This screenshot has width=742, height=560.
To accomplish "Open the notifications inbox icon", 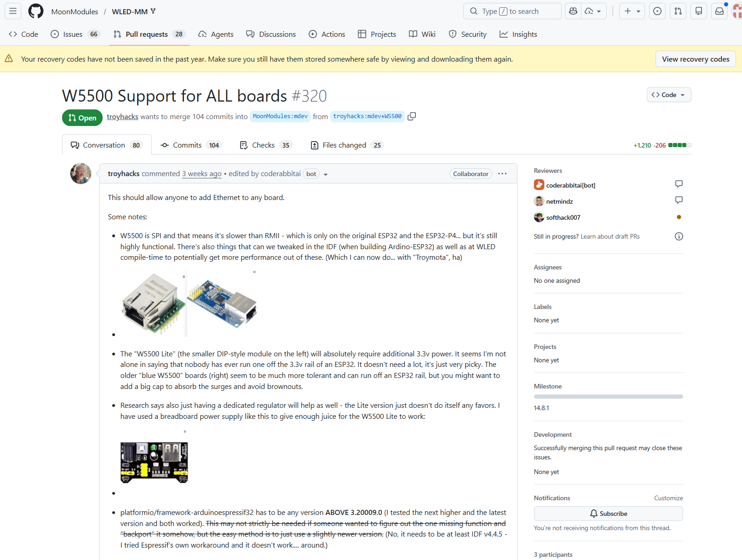I will point(719,11).
